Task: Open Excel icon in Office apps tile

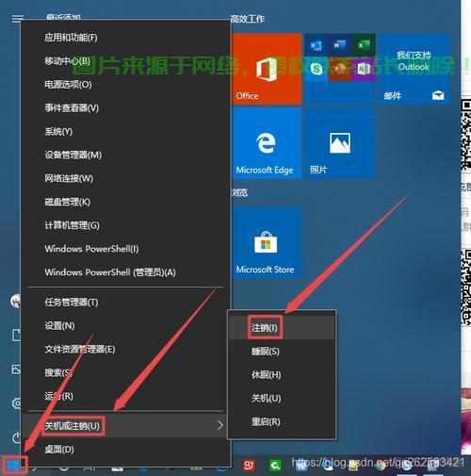Action: pyautogui.click(x=365, y=45)
